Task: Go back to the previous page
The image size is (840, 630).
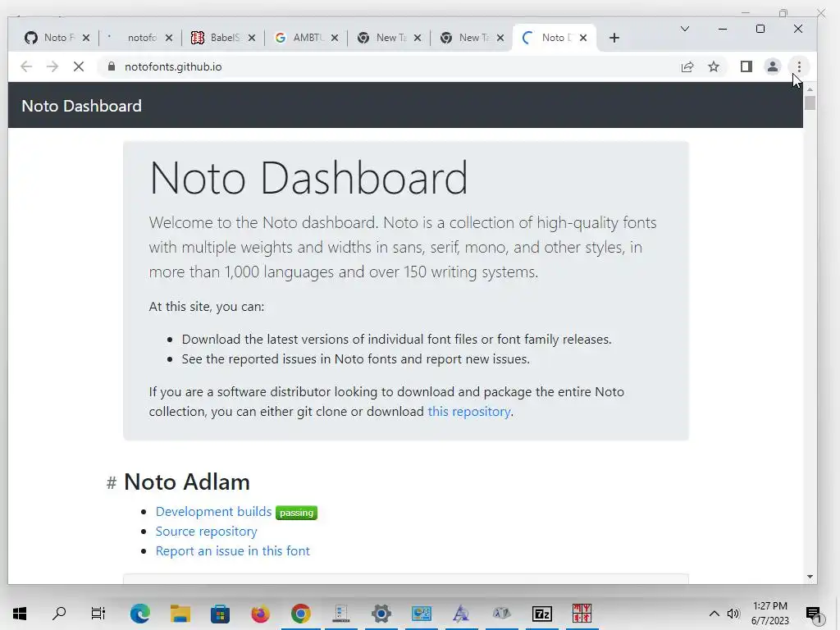Action: (x=25, y=67)
